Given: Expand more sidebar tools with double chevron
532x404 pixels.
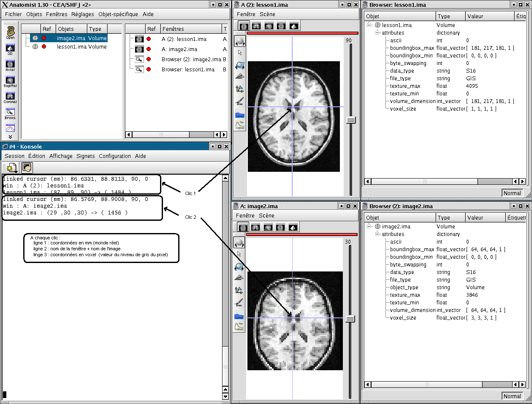Looking at the screenshot, I should 10,137.
